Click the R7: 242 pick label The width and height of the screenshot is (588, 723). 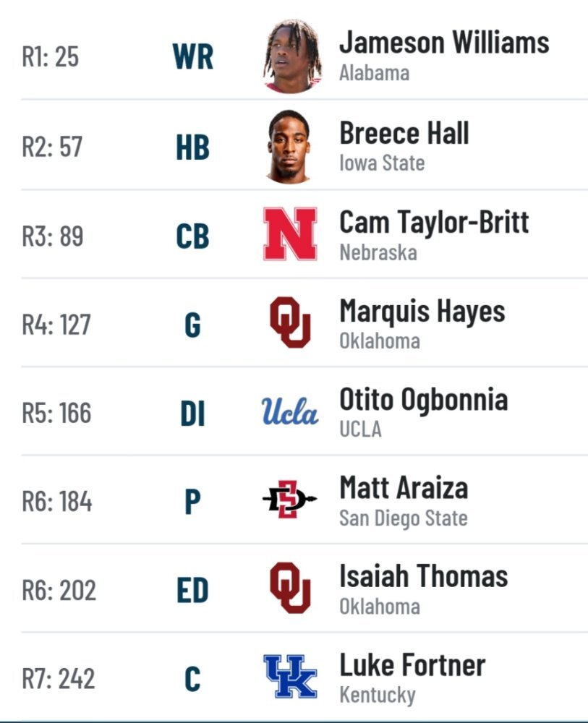tap(59, 678)
